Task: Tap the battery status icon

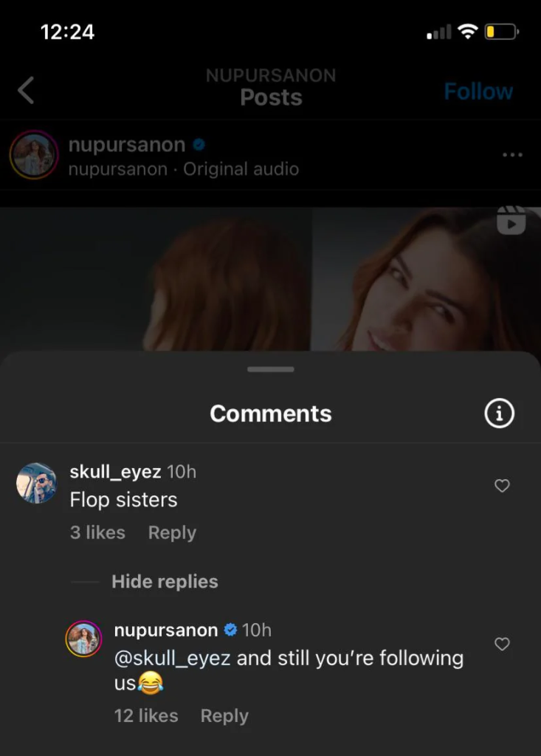Action: [x=501, y=32]
